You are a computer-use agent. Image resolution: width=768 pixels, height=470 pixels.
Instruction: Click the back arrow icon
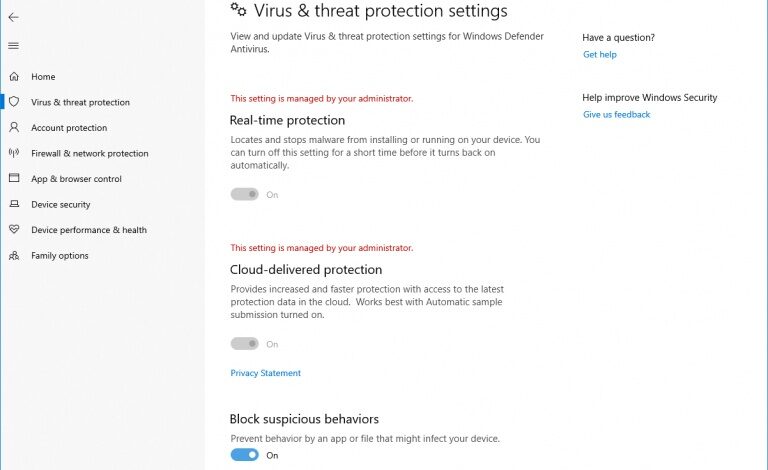[x=13, y=17]
